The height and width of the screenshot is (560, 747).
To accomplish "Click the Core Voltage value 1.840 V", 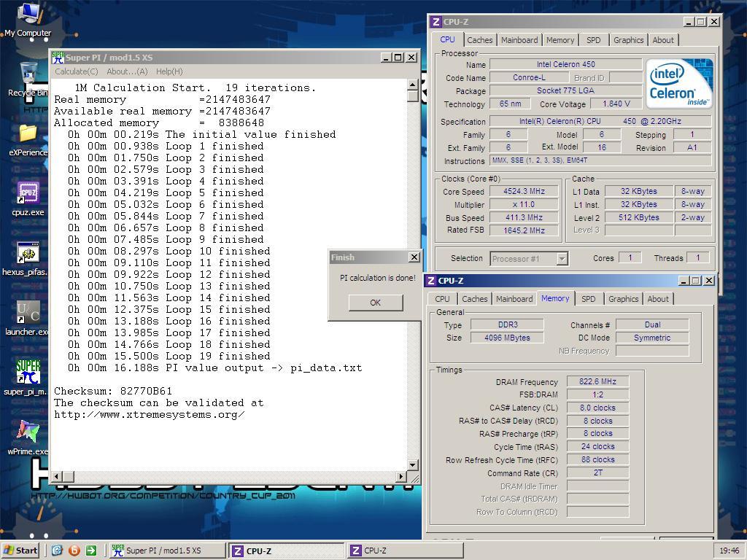I will (616, 104).
